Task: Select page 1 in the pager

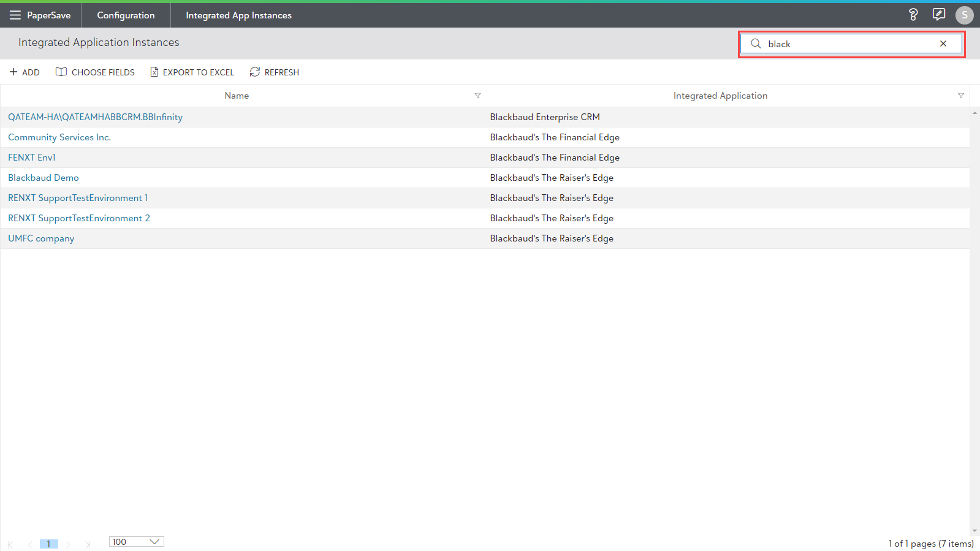Action: (x=48, y=544)
